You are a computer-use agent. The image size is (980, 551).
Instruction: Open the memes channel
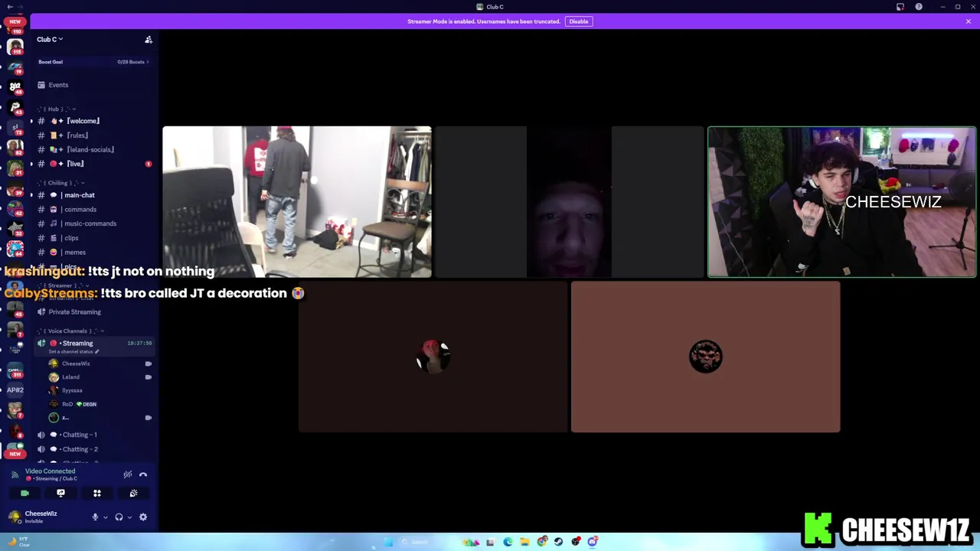coord(74,253)
